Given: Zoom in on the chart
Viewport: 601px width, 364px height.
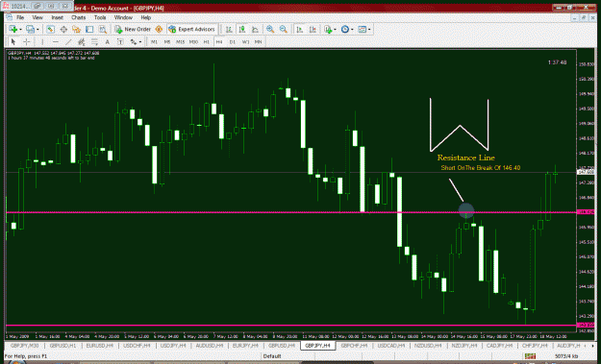Looking at the screenshot, I should (x=270, y=29).
